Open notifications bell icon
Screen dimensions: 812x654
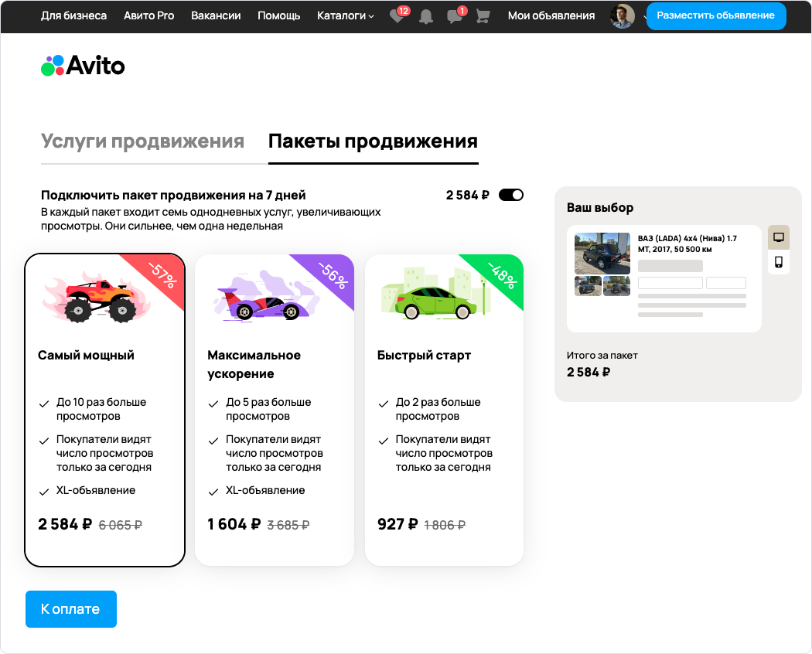coord(425,16)
